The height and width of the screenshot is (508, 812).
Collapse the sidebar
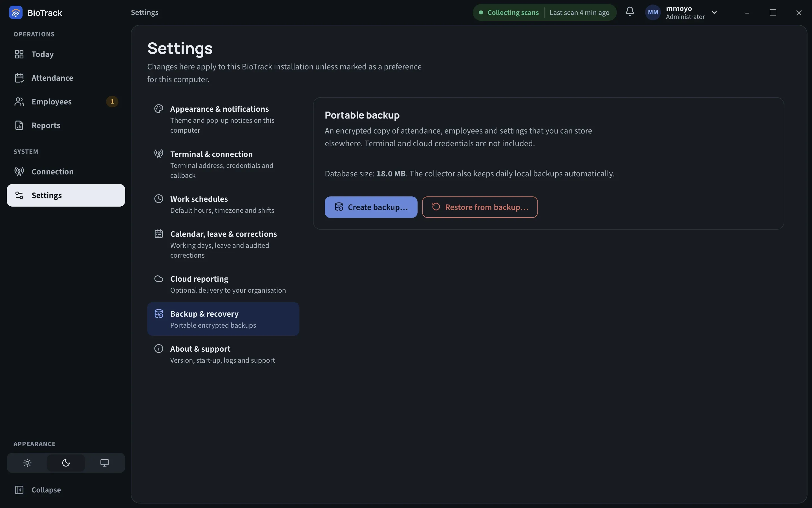pos(66,490)
